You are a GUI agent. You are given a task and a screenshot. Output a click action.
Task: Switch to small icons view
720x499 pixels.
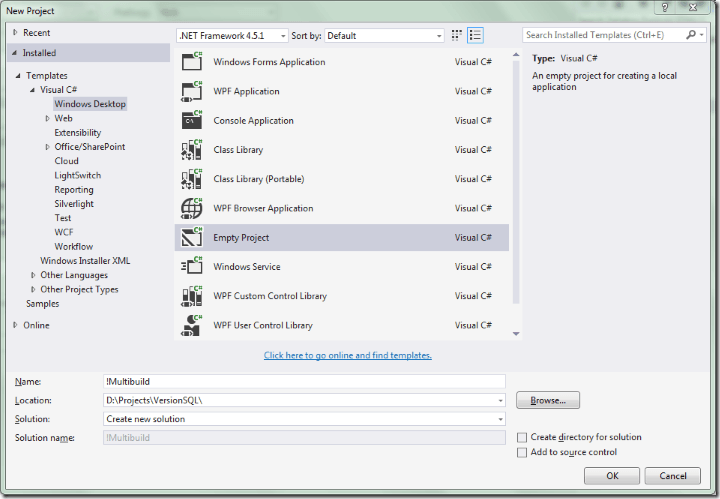click(x=456, y=35)
